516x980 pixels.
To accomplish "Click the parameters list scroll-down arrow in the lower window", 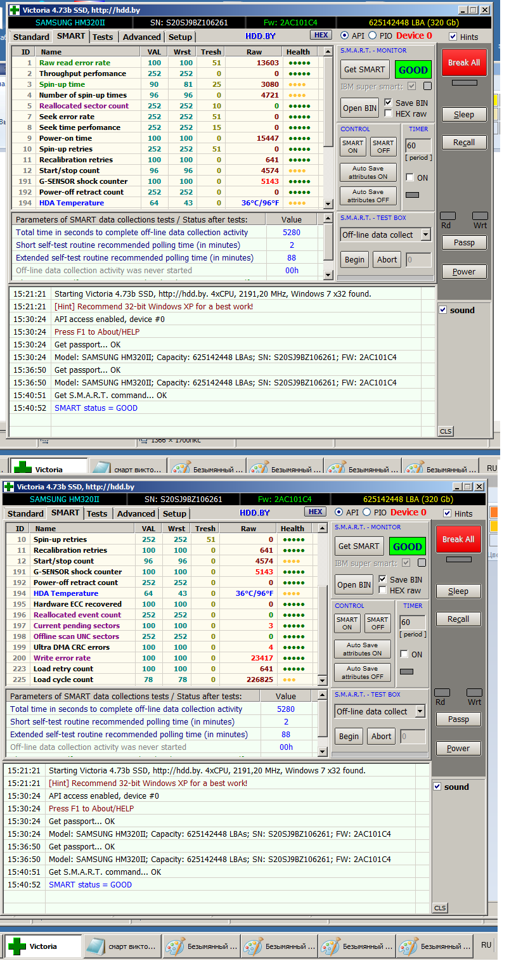I will (322, 752).
